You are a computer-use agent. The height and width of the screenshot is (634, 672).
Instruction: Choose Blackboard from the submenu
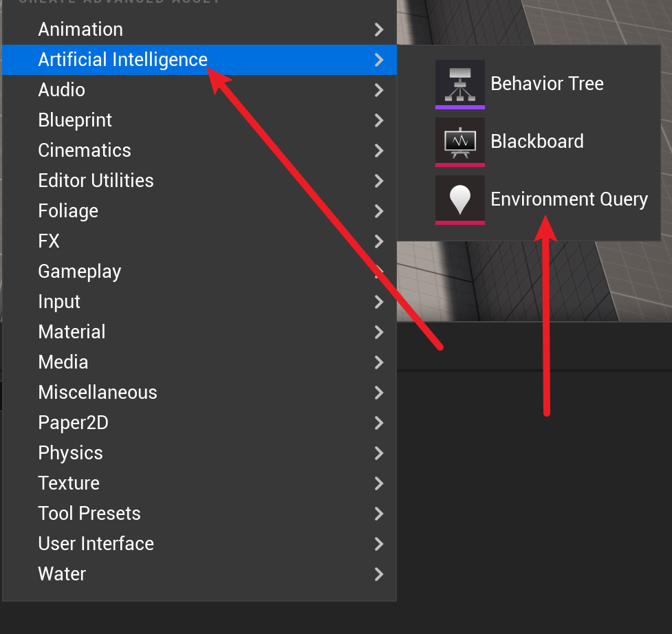(x=536, y=142)
